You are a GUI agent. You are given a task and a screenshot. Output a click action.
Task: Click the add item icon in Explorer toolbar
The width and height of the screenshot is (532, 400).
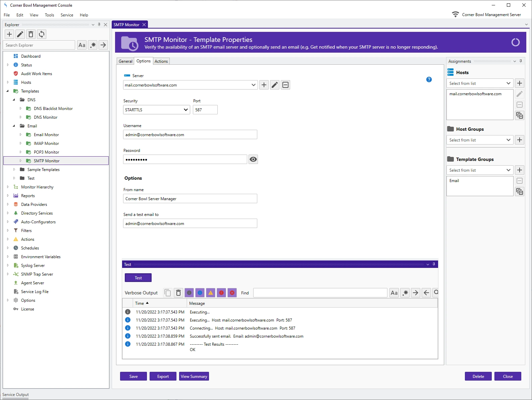tap(9, 34)
